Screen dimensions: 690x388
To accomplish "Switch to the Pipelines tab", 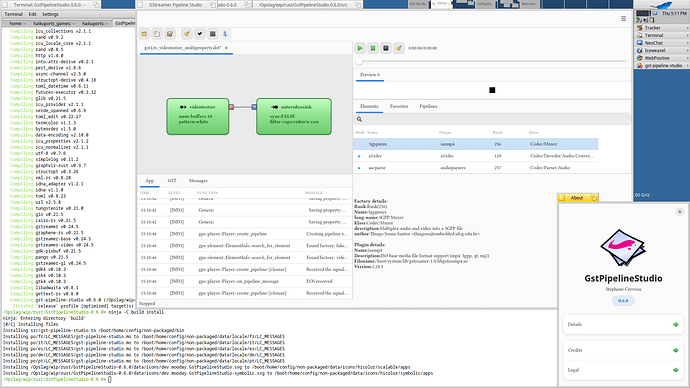I will coord(428,106).
